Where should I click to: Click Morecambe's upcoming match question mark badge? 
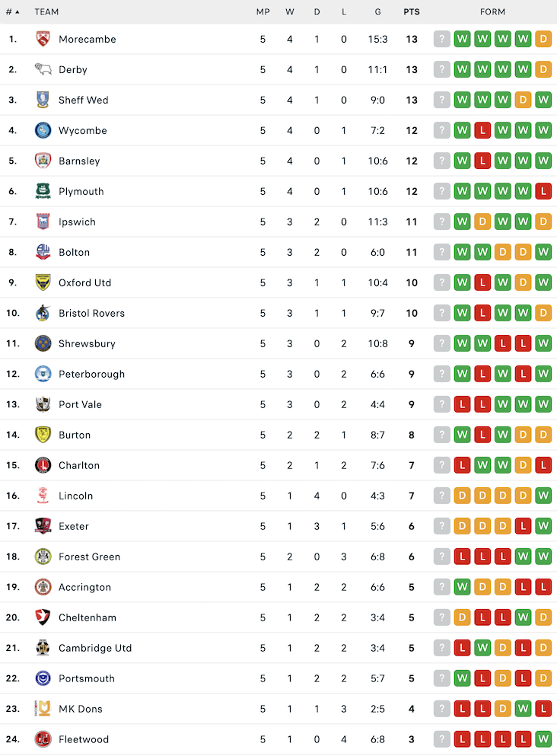point(442,39)
